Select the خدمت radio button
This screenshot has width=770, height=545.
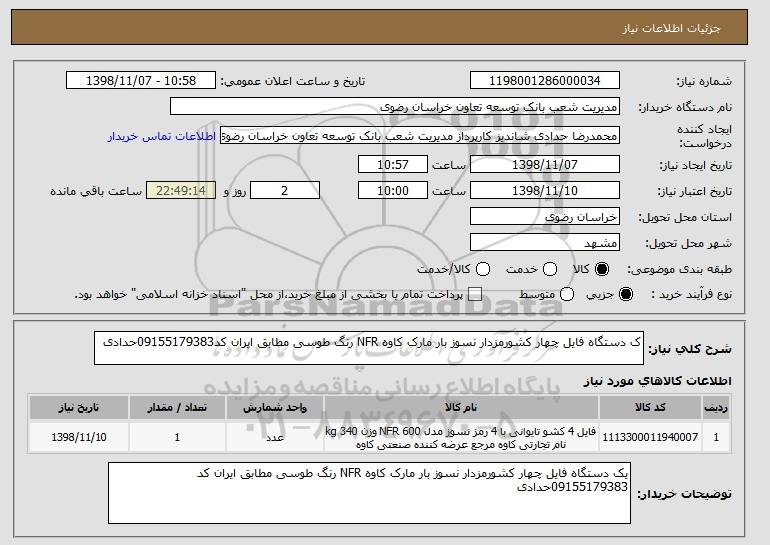coord(550,269)
